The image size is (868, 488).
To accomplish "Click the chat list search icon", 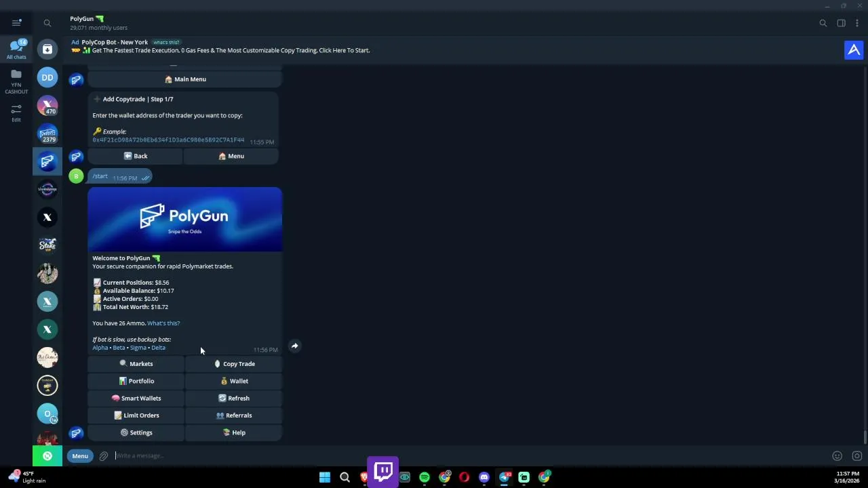I will pyautogui.click(x=47, y=23).
